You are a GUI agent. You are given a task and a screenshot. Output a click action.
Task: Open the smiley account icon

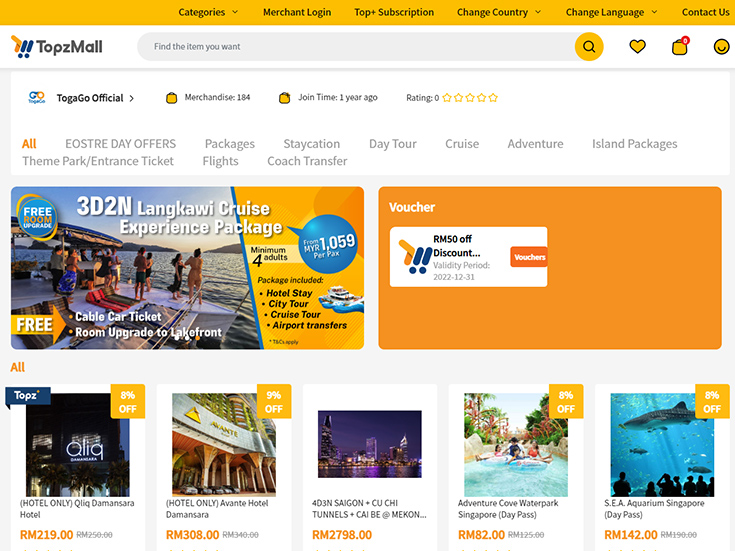[x=721, y=46]
